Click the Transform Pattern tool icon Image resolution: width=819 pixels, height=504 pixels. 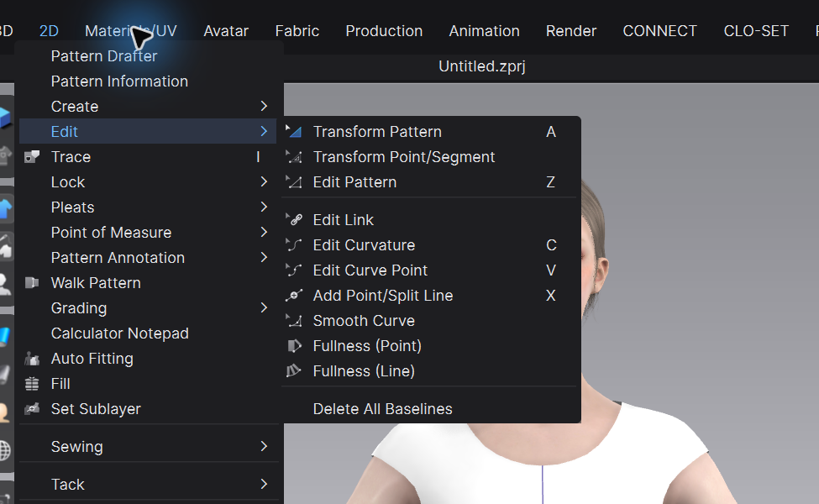point(294,132)
